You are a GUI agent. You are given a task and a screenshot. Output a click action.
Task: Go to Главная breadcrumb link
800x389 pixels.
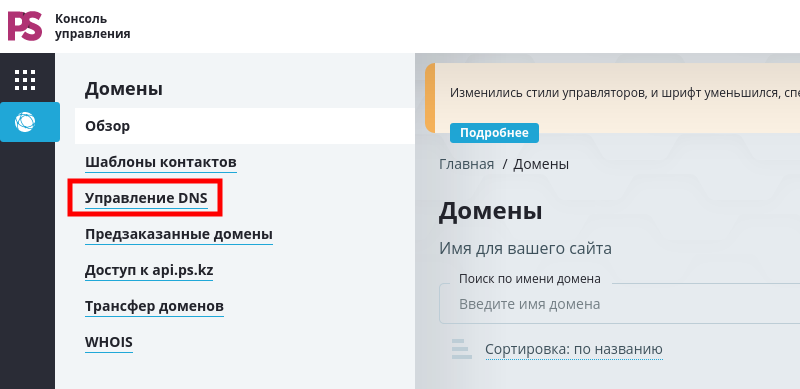pos(466,164)
